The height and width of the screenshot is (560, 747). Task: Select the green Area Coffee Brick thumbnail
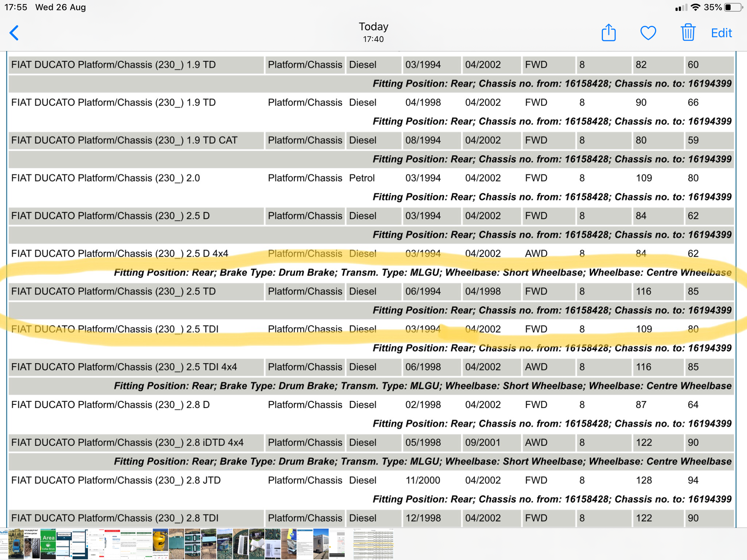[48, 544]
